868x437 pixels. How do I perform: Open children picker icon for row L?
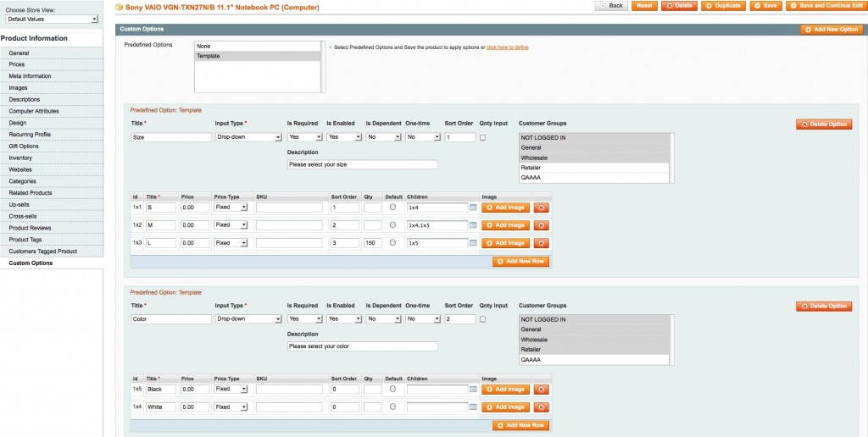coord(473,243)
